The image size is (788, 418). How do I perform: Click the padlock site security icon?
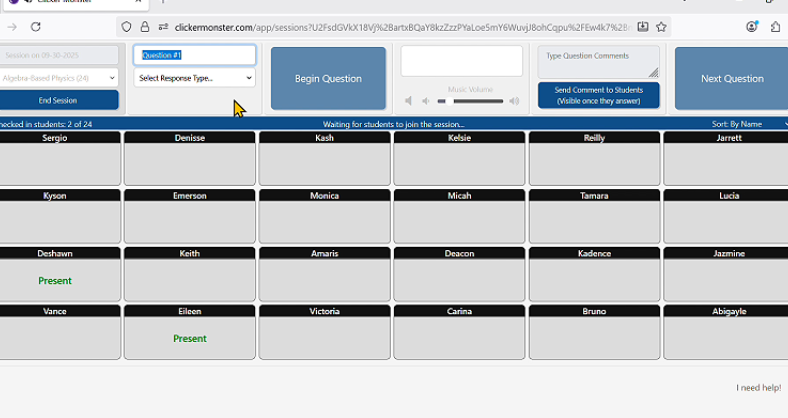pos(145,27)
